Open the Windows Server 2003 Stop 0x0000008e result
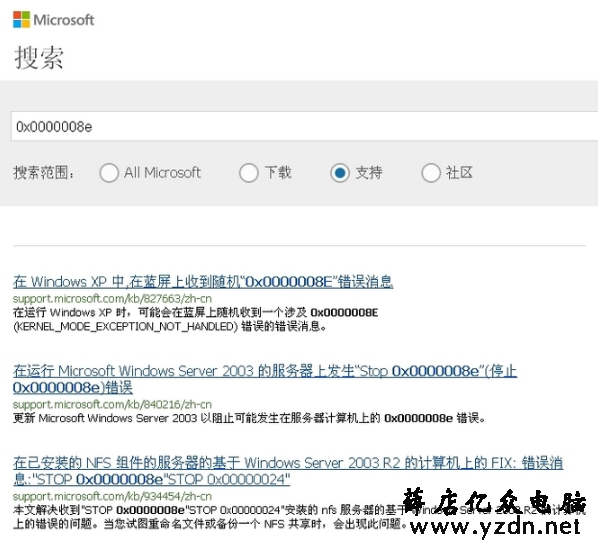 point(265,379)
